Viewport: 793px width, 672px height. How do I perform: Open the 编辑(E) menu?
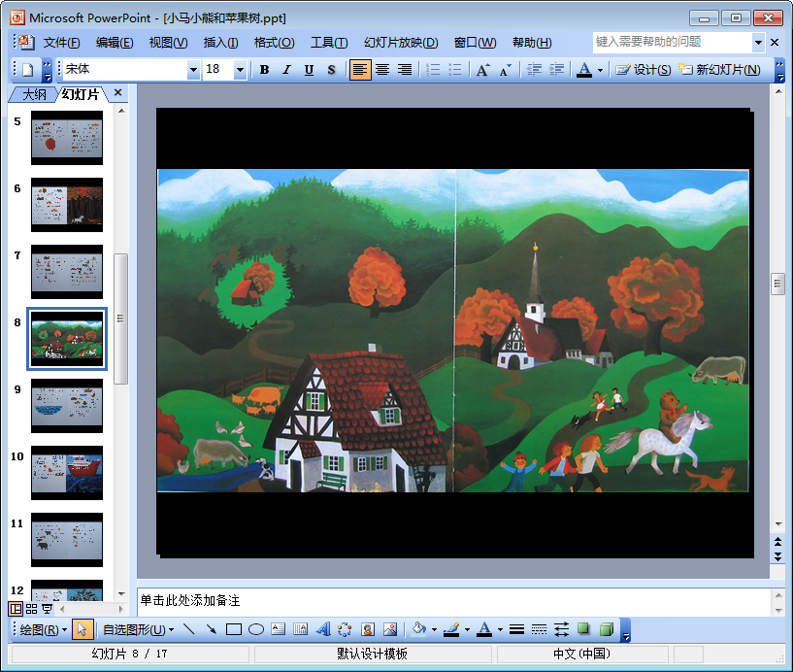pos(115,43)
